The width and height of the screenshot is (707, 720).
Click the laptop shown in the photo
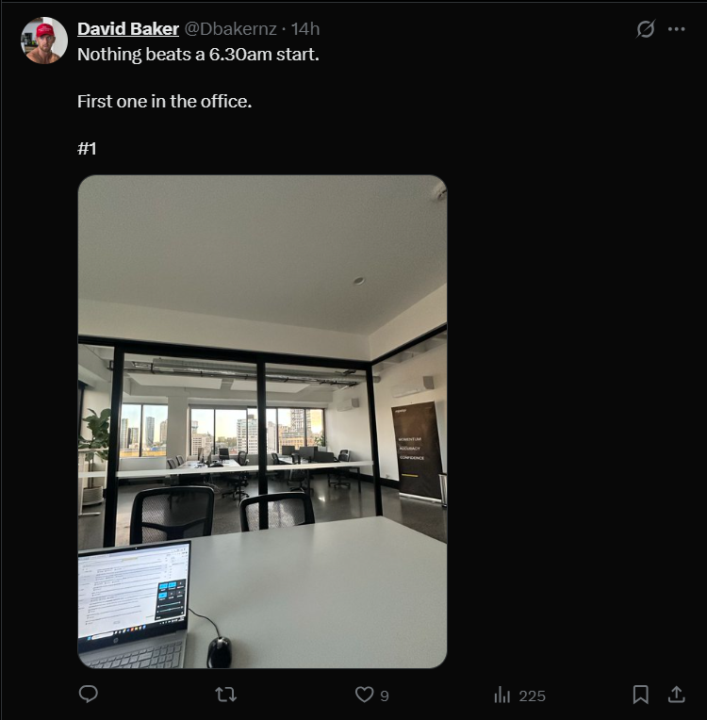tap(134, 605)
